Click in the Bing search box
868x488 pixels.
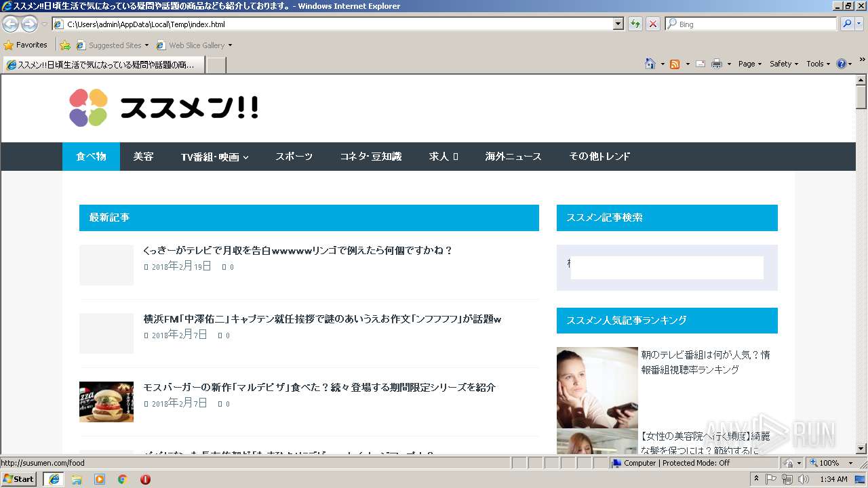751,24
